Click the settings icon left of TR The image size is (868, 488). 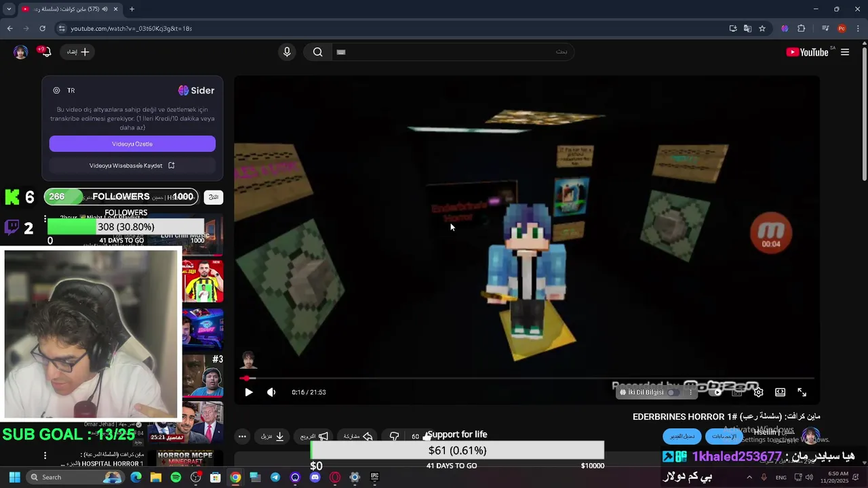pos(56,90)
